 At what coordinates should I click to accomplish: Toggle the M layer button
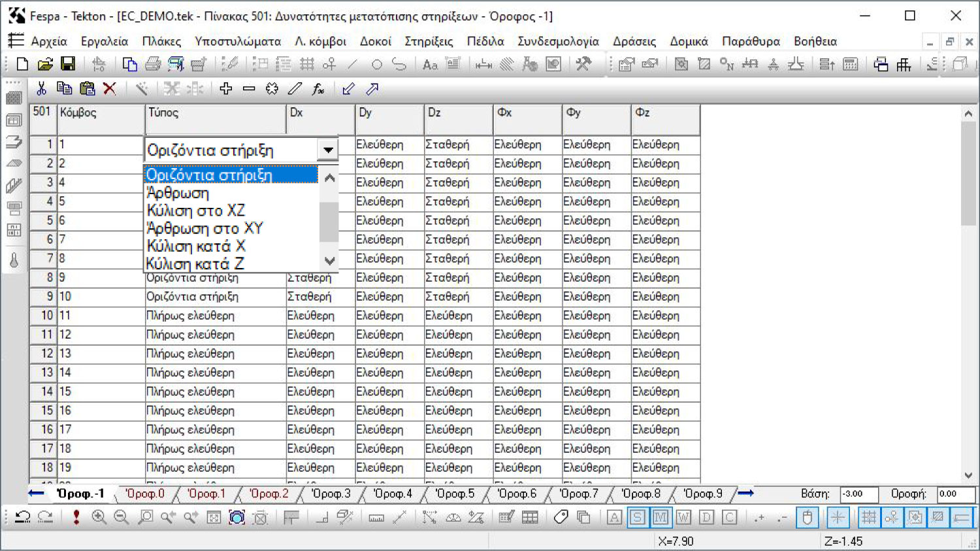click(x=661, y=518)
